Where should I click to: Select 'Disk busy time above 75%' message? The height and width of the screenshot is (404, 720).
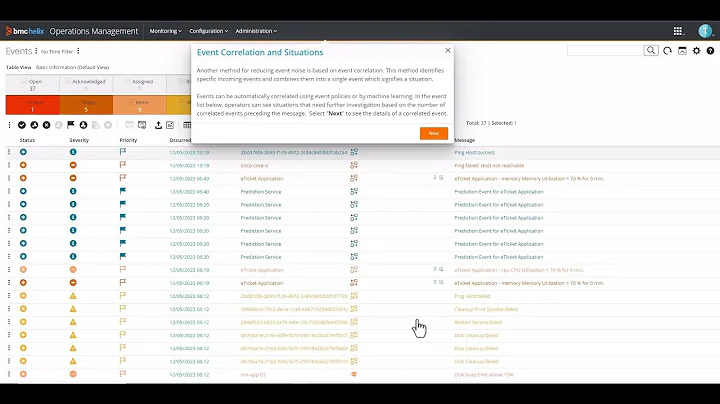(x=484, y=375)
